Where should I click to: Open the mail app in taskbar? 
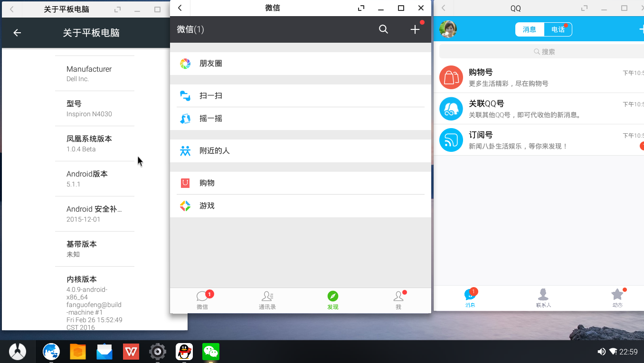click(104, 352)
